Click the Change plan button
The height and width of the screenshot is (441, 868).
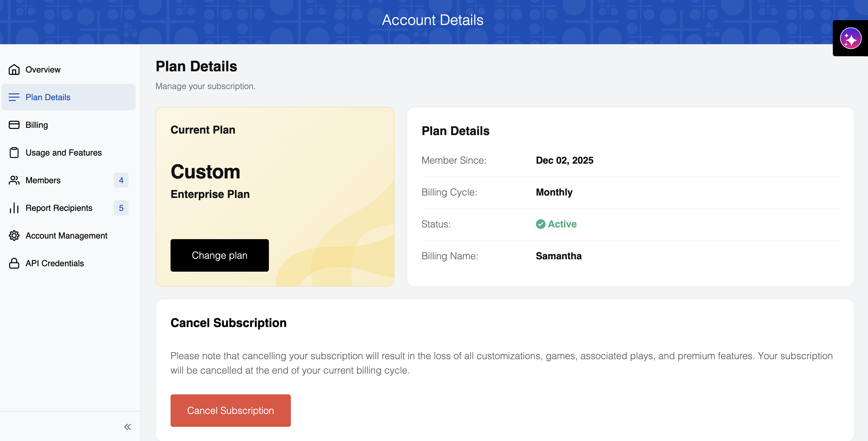[x=219, y=255]
